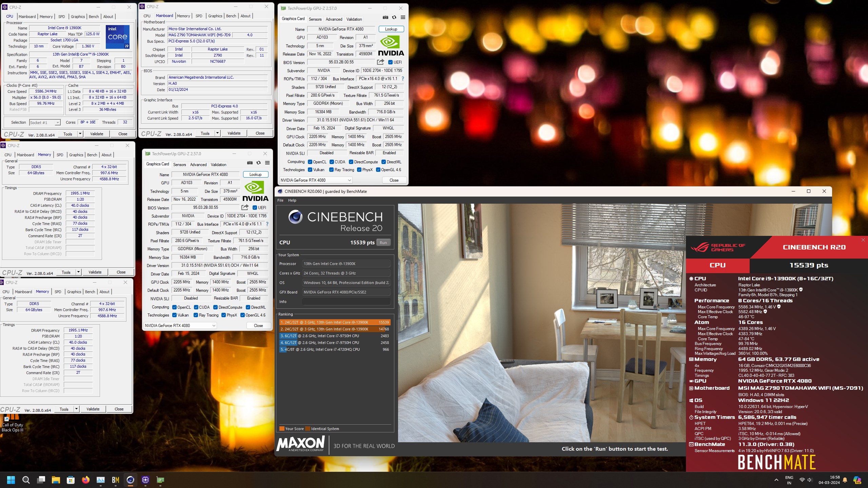This screenshot has height=488, width=868.
Task: Open the Windows Start menu
Action: pyautogui.click(x=11, y=480)
